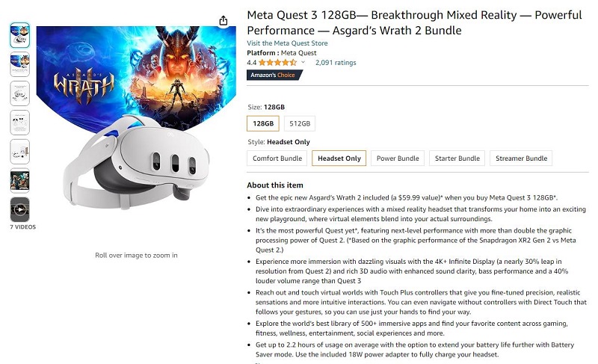598x364 pixels.
Task: Select the second product image thumbnail
Action: [x=20, y=64]
